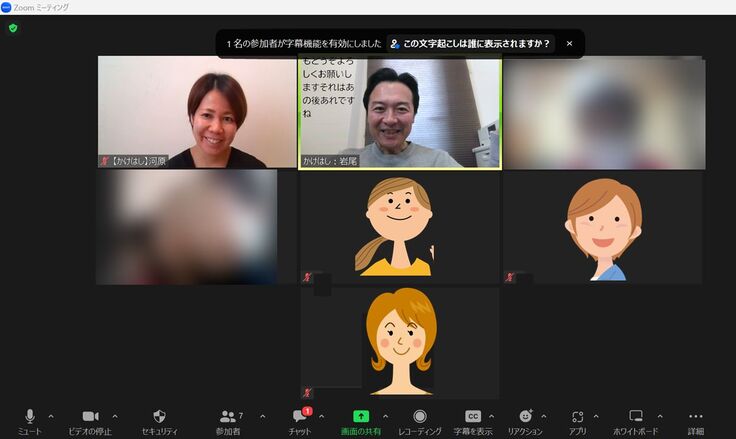Click the green encryption shield icon
This screenshot has height=439, width=736.
(13, 28)
